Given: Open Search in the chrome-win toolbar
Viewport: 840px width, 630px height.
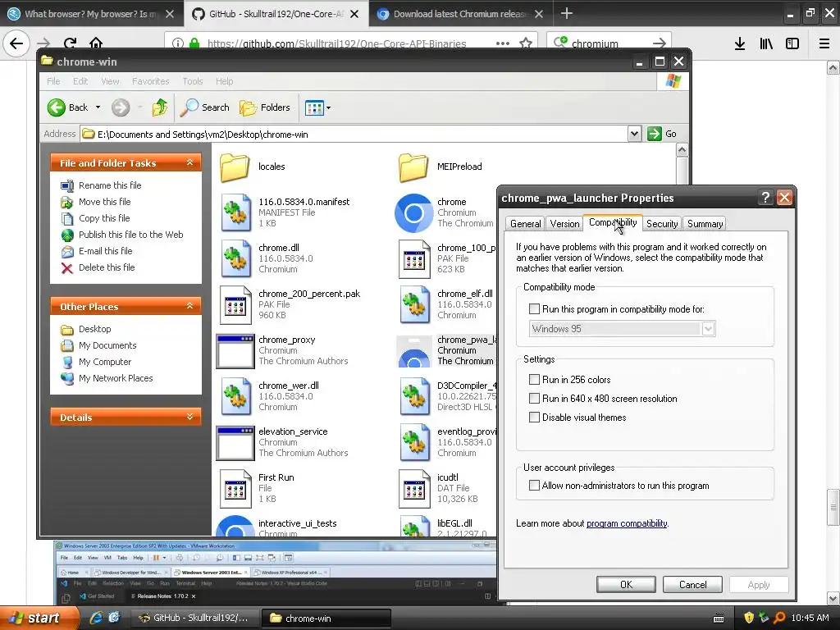Looking at the screenshot, I should click(204, 107).
